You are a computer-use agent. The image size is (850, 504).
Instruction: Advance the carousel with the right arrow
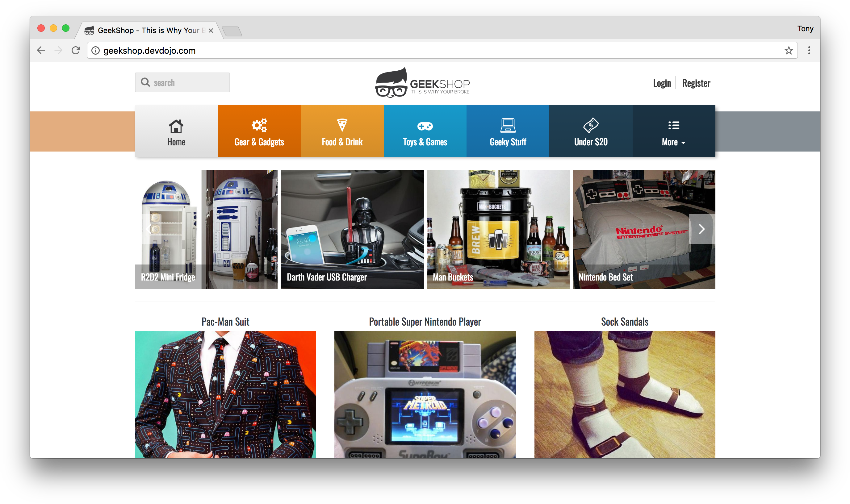coord(702,229)
